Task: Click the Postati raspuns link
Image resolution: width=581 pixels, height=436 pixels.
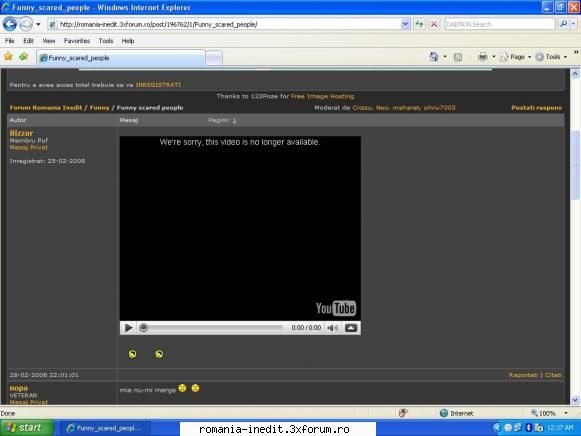Action: (x=536, y=108)
